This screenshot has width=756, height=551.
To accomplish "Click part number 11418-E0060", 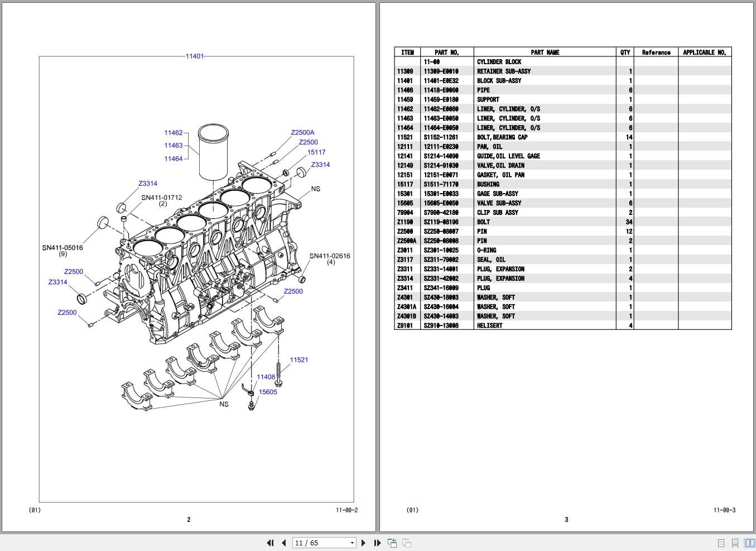I will coord(441,90).
